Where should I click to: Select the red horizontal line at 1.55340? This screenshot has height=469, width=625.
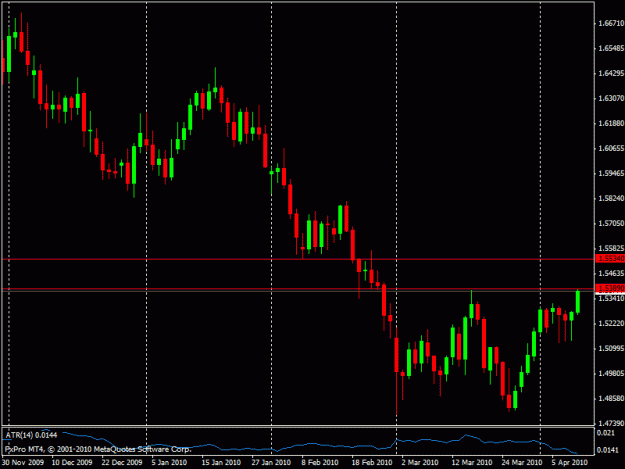coord(298,259)
